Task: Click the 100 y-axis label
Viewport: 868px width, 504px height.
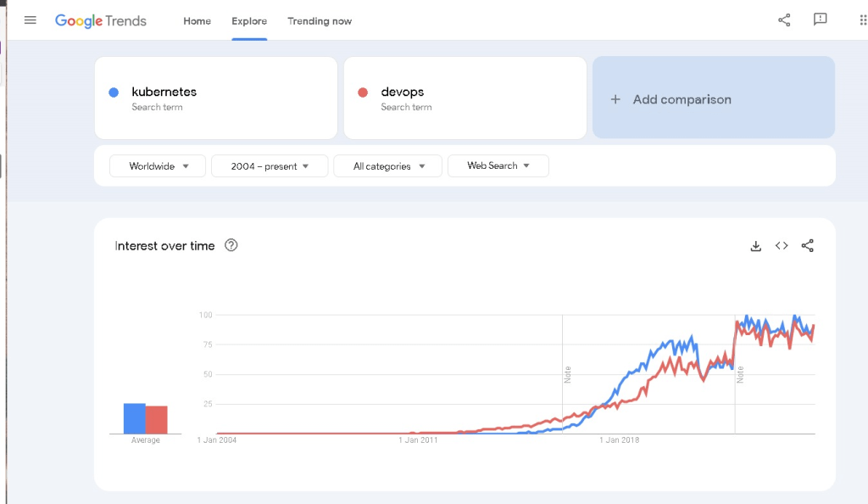Action: pyautogui.click(x=205, y=315)
